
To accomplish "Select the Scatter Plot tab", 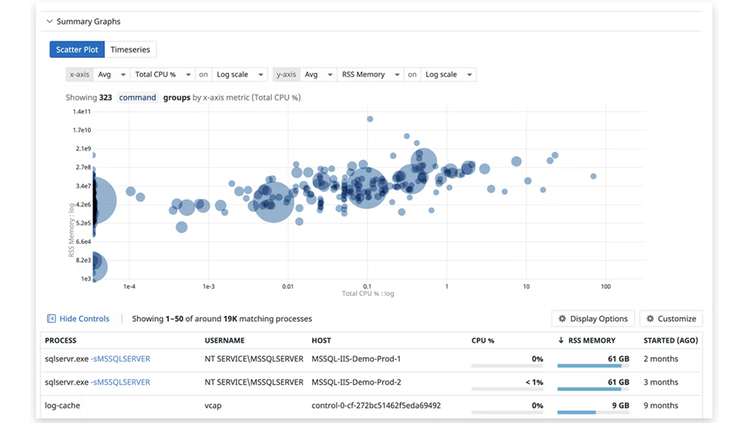I will pyautogui.click(x=77, y=49).
